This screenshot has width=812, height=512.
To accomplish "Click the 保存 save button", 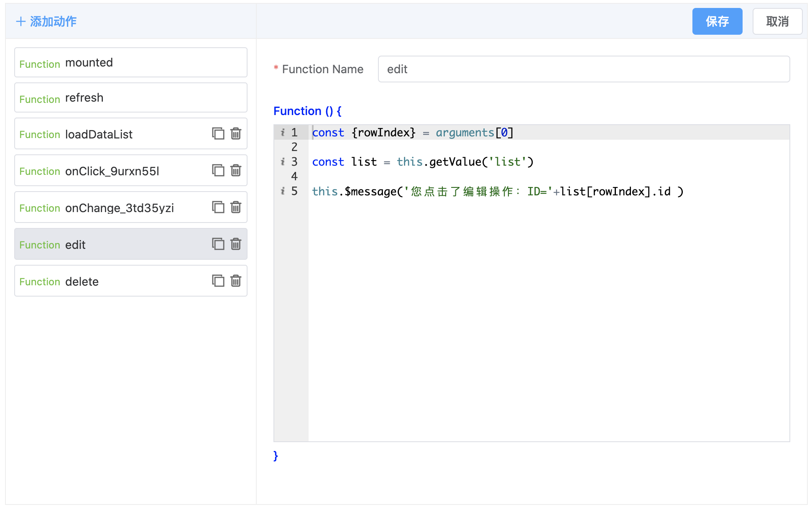I will pos(717,21).
